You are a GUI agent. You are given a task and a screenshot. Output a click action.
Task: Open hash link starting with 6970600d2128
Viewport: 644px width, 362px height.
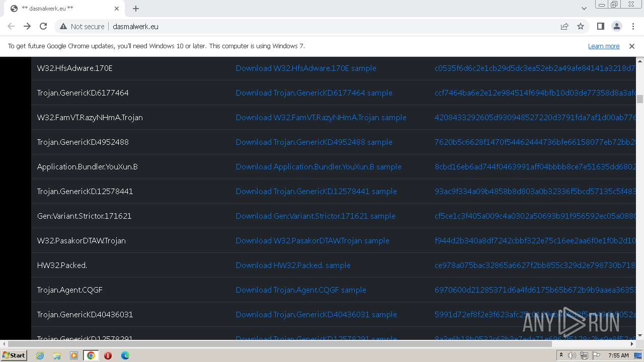coord(535,290)
